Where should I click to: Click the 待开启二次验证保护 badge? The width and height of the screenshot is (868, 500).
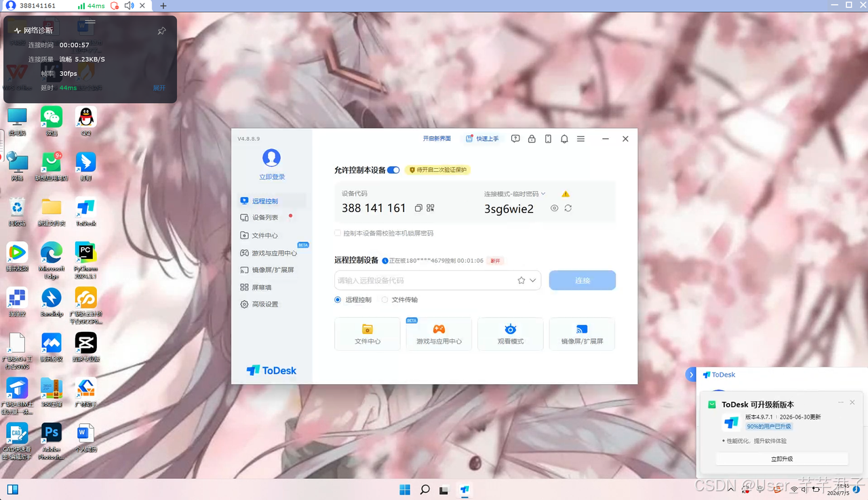(x=437, y=170)
